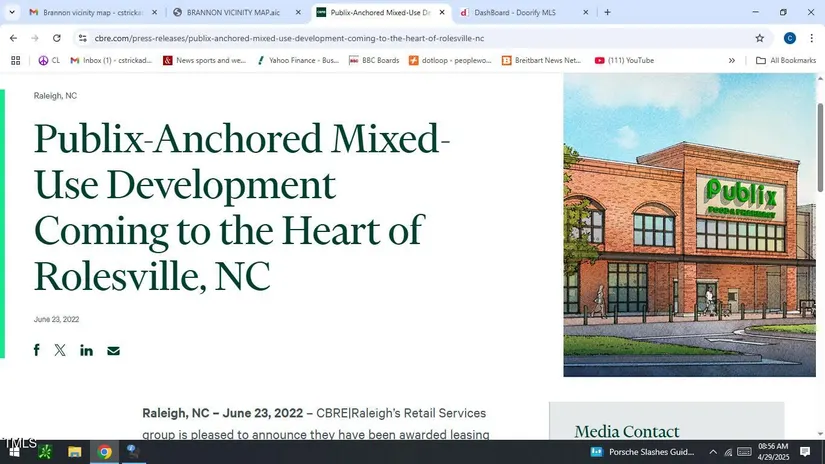Click the address bar URL

click(289, 38)
